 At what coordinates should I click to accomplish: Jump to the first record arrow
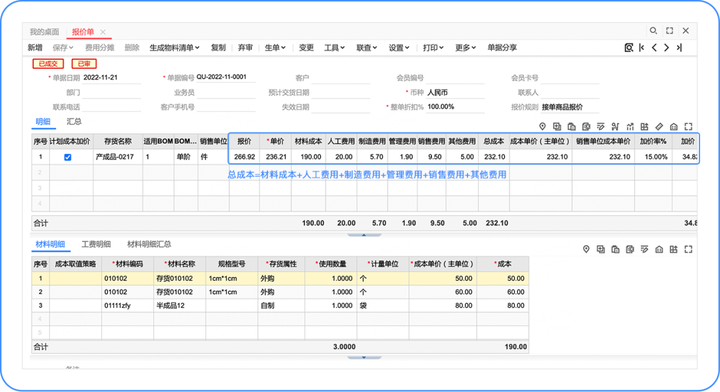(x=642, y=48)
